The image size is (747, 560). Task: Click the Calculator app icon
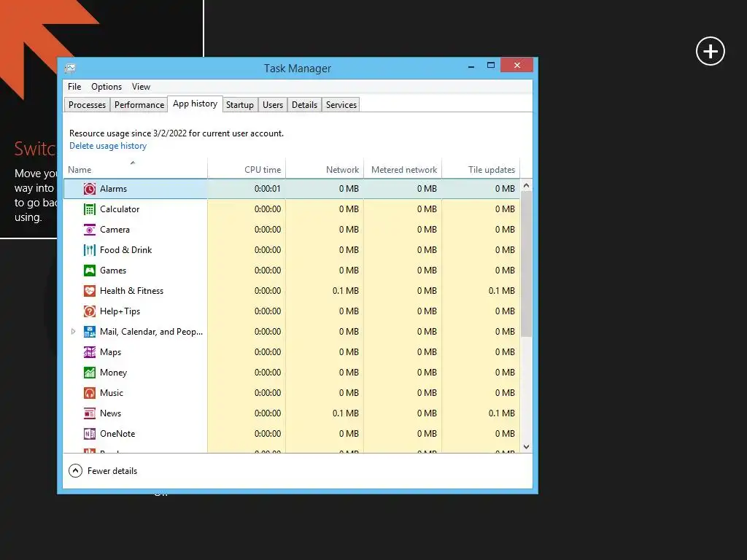(x=90, y=209)
